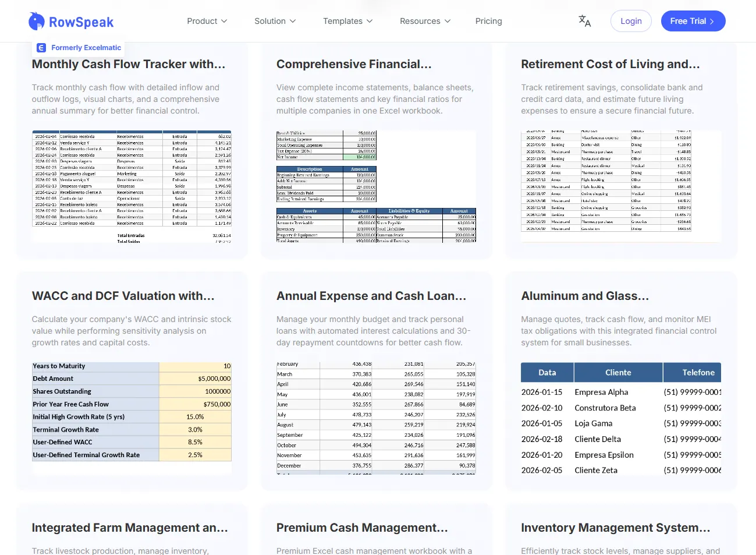Screen dimensions: 756x555
Task: Click the language translate icon
Action: coord(584,21)
